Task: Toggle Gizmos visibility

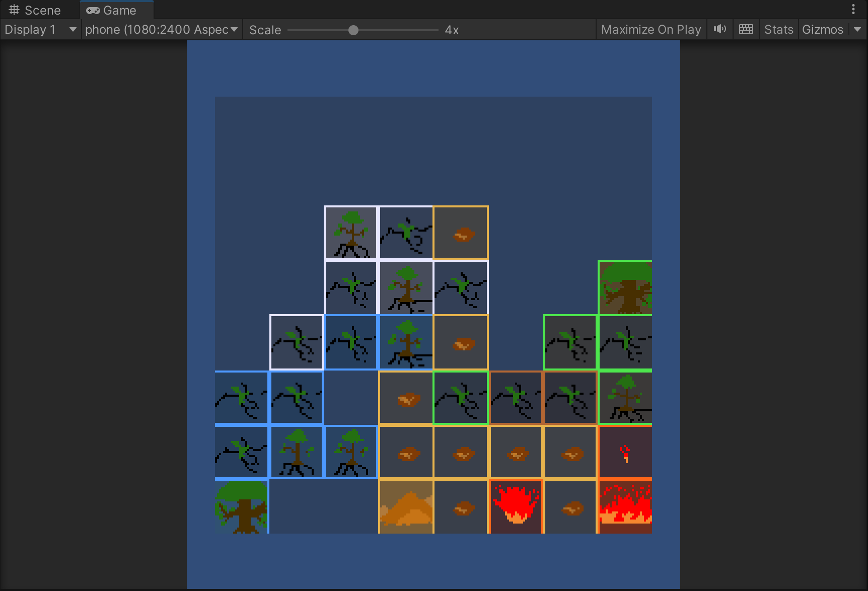Action: point(823,30)
